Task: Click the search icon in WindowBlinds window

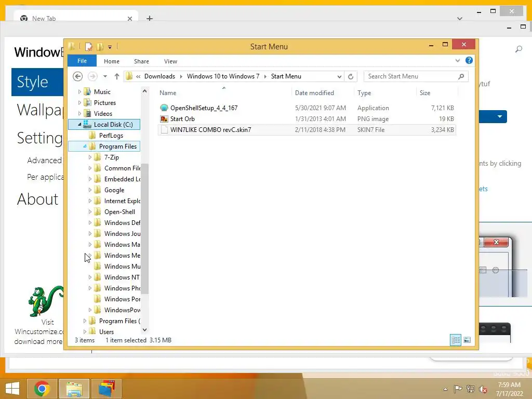Action: coord(518,49)
